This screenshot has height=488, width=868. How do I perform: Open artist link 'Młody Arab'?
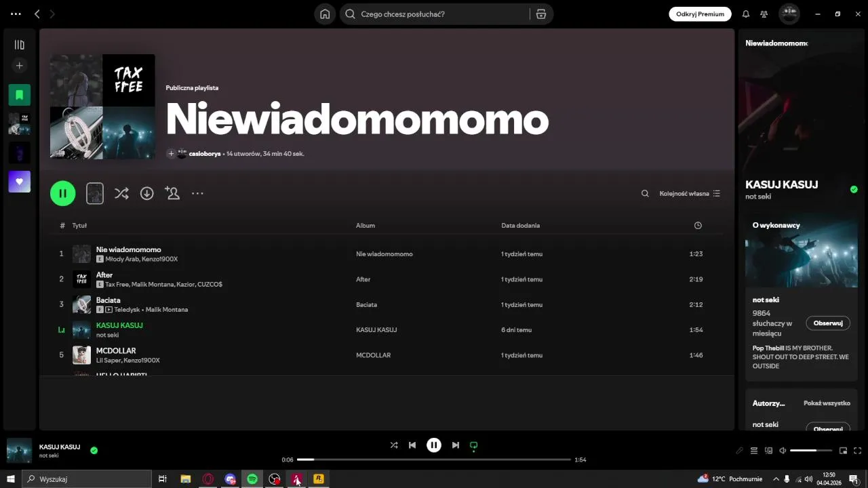(121, 259)
